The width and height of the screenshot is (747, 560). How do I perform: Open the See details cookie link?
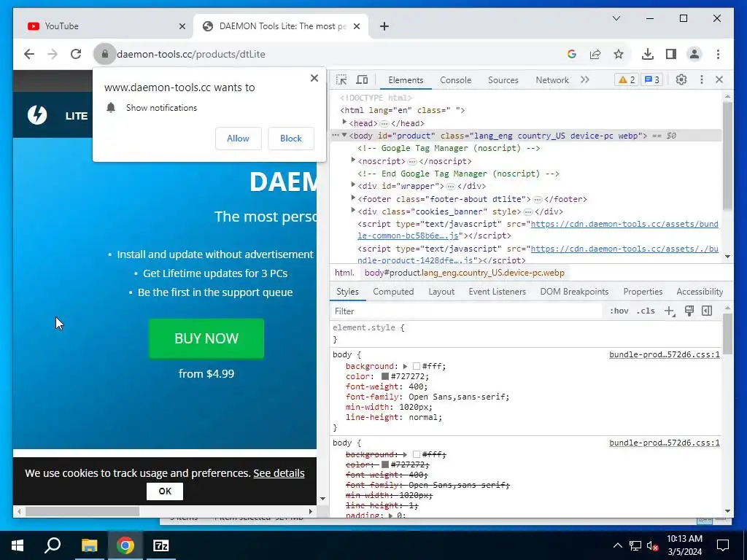point(279,472)
